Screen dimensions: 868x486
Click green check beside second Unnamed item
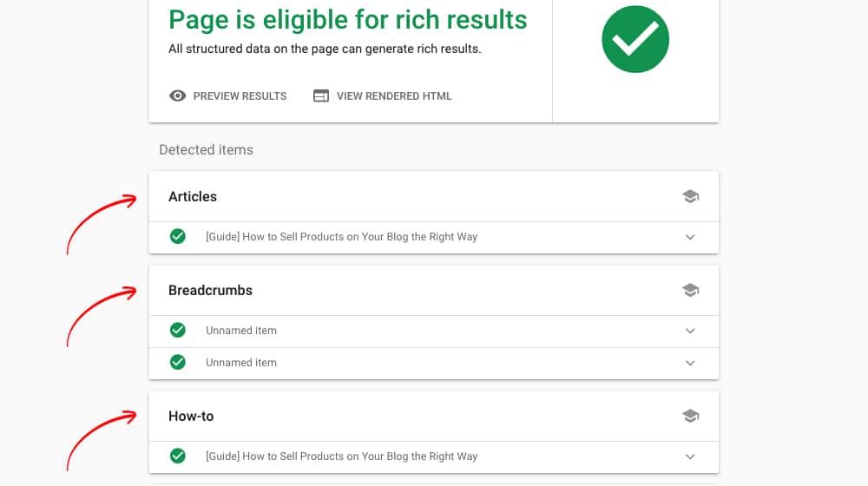[178, 363]
